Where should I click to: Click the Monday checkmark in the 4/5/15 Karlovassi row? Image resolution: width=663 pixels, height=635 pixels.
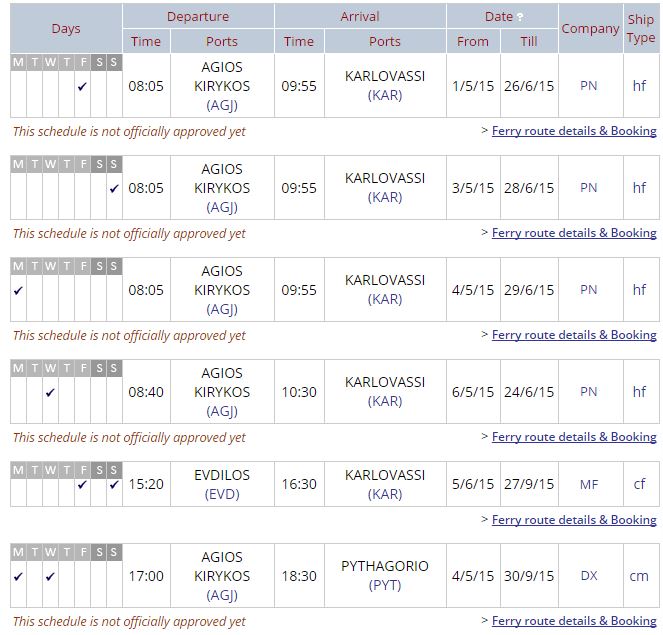(x=18, y=290)
